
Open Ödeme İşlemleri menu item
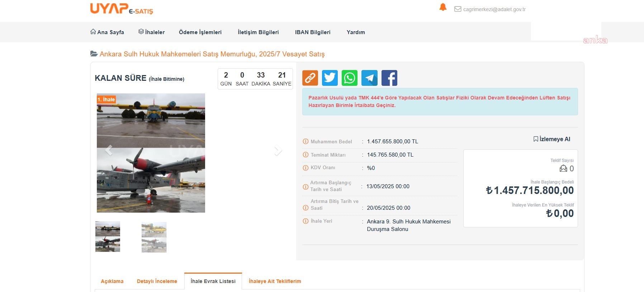200,32
